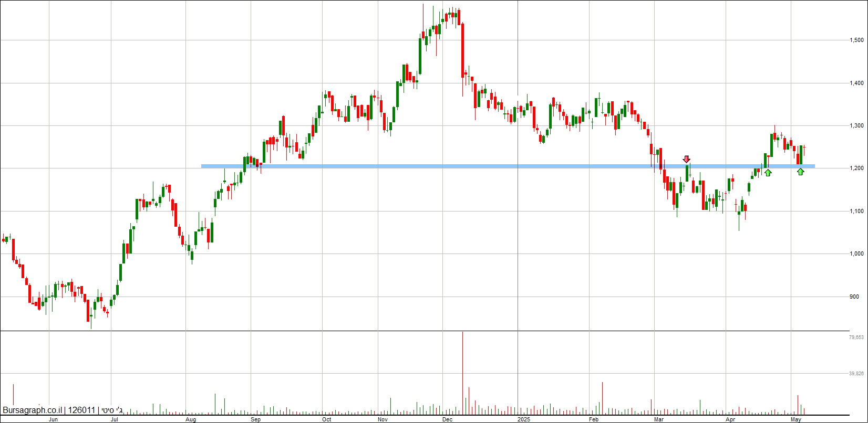Click the tallest red volume bar in December
868x423 pixels.
pos(462,373)
